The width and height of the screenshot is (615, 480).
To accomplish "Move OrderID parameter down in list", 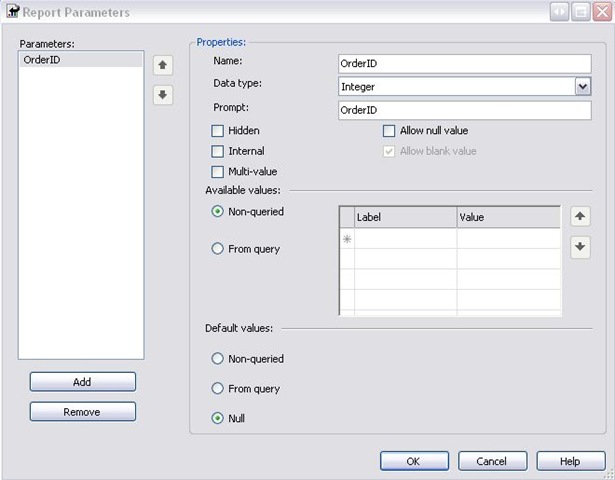I will (x=163, y=95).
